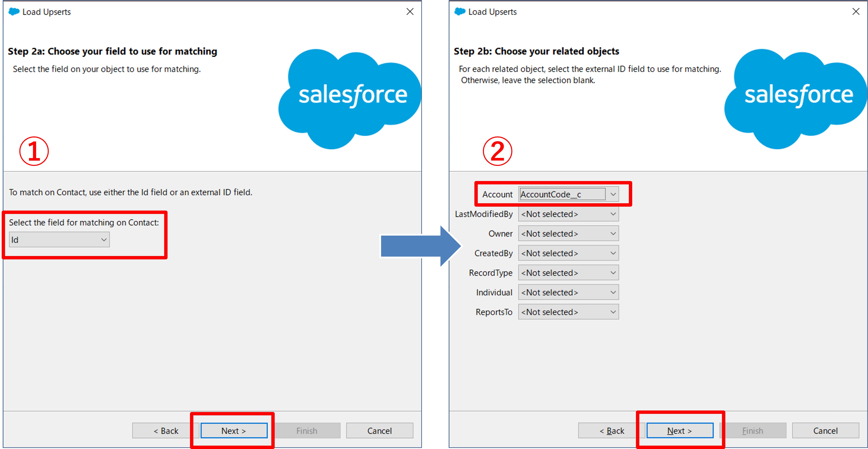Viewport: 868px width, 449px height.
Task: Cancel the Step 2b wizard
Action: (825, 430)
